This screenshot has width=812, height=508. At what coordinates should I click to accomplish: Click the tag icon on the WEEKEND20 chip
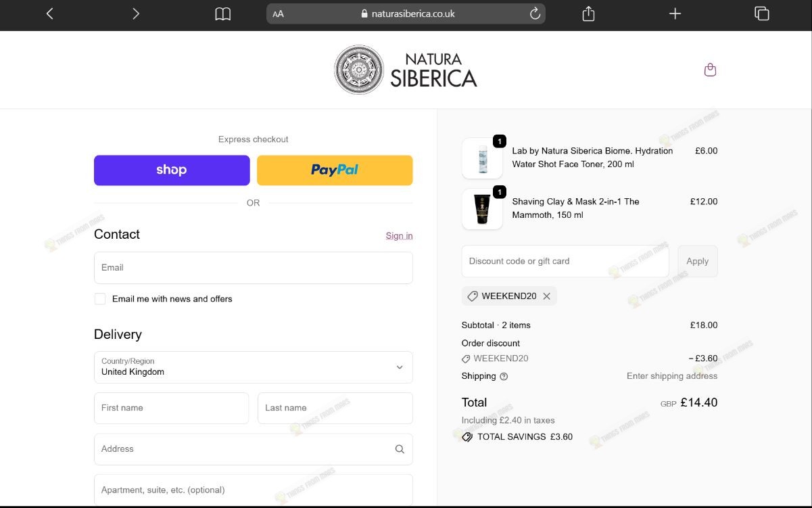tap(473, 296)
